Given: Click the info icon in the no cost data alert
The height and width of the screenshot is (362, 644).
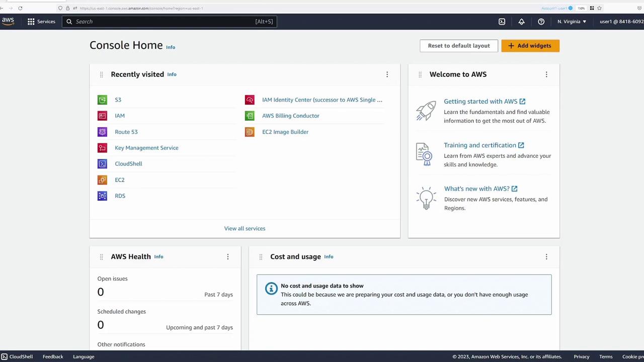Looking at the screenshot, I should point(271,289).
